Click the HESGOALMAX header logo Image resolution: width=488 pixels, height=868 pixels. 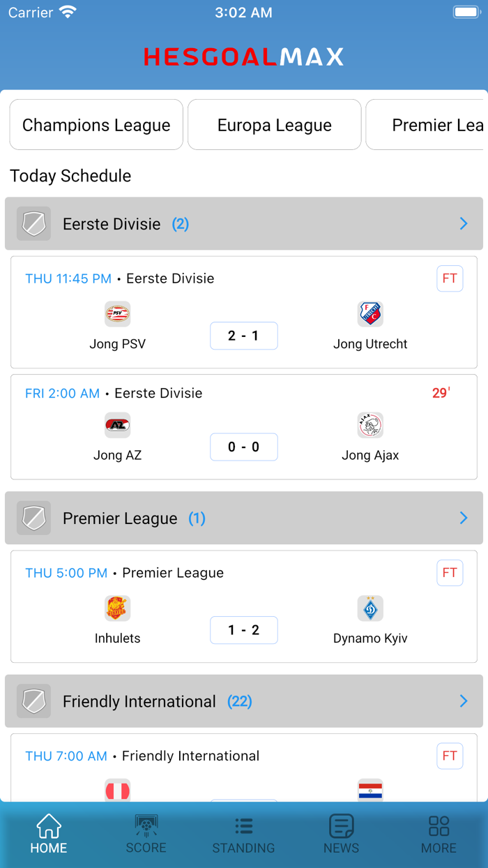tap(243, 57)
